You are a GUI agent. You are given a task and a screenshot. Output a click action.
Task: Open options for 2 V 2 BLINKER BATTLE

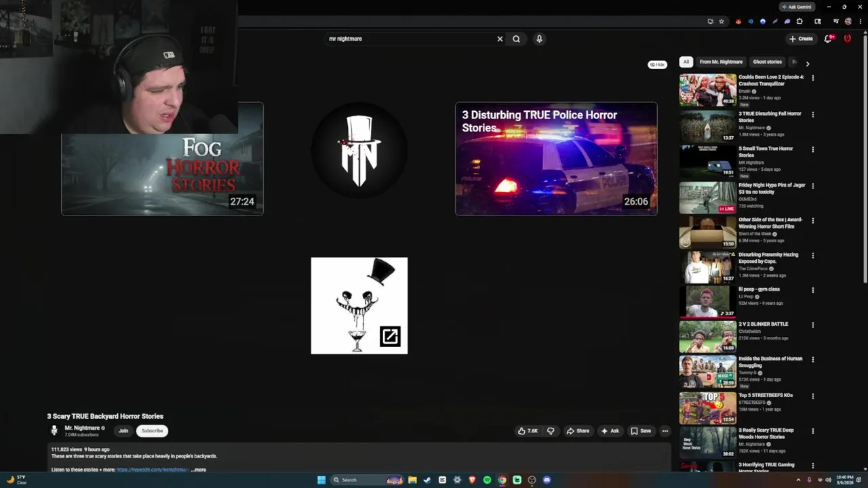pyautogui.click(x=812, y=325)
